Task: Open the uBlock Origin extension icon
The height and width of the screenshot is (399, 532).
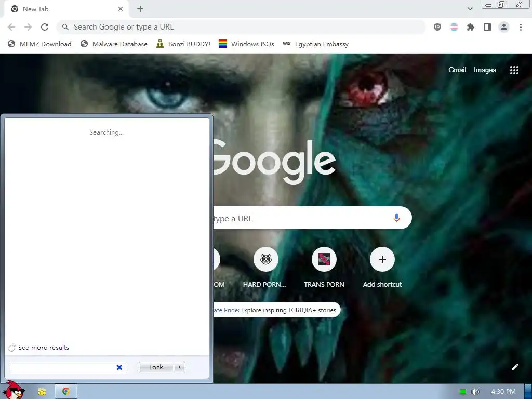Action: coord(437,27)
